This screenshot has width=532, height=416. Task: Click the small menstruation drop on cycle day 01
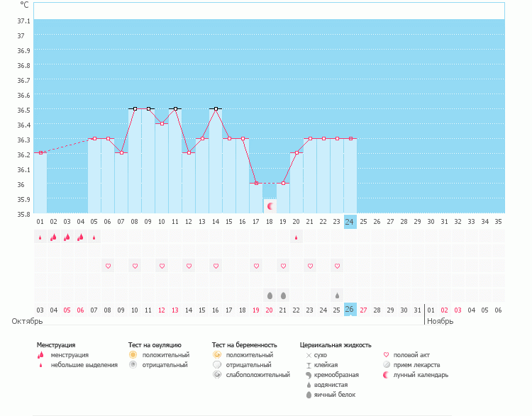click(40, 237)
